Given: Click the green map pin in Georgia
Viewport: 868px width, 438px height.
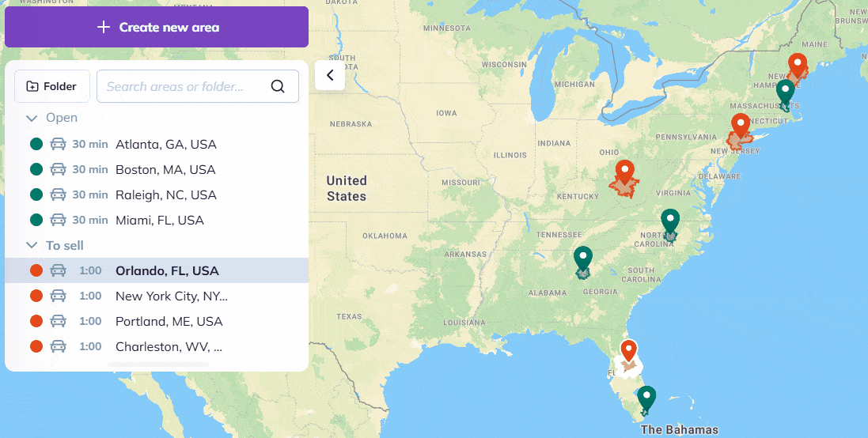Looking at the screenshot, I should (583, 258).
